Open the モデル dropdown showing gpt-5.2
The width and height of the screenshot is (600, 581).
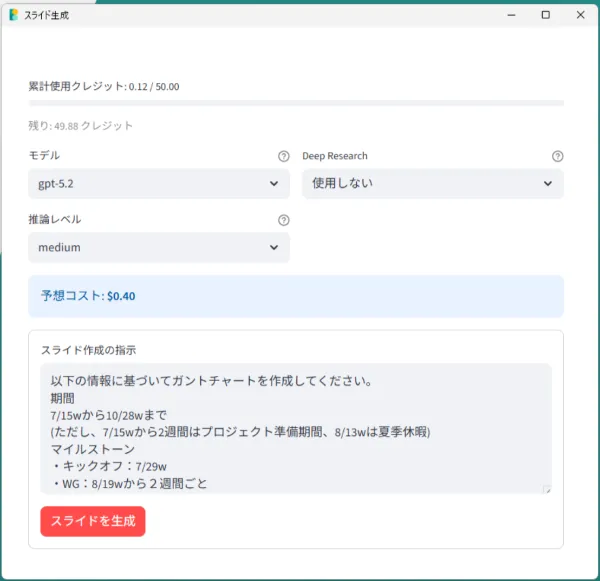coord(159,184)
